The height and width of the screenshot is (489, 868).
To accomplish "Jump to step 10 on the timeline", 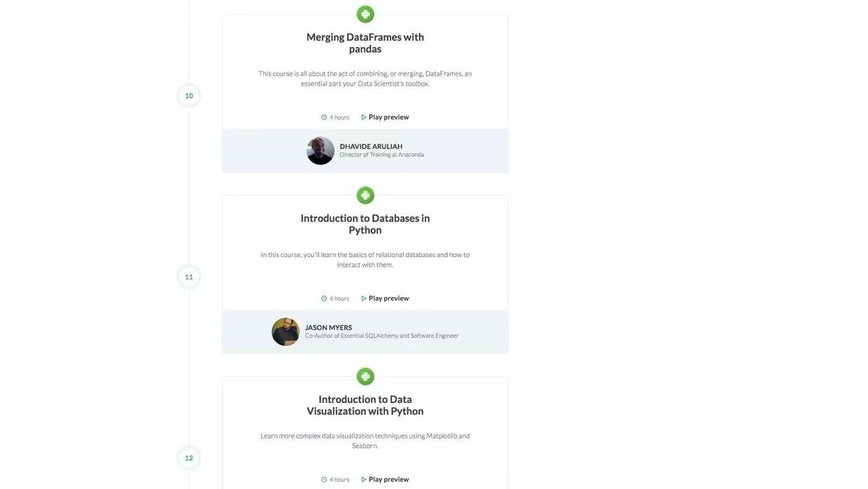I will [x=189, y=96].
